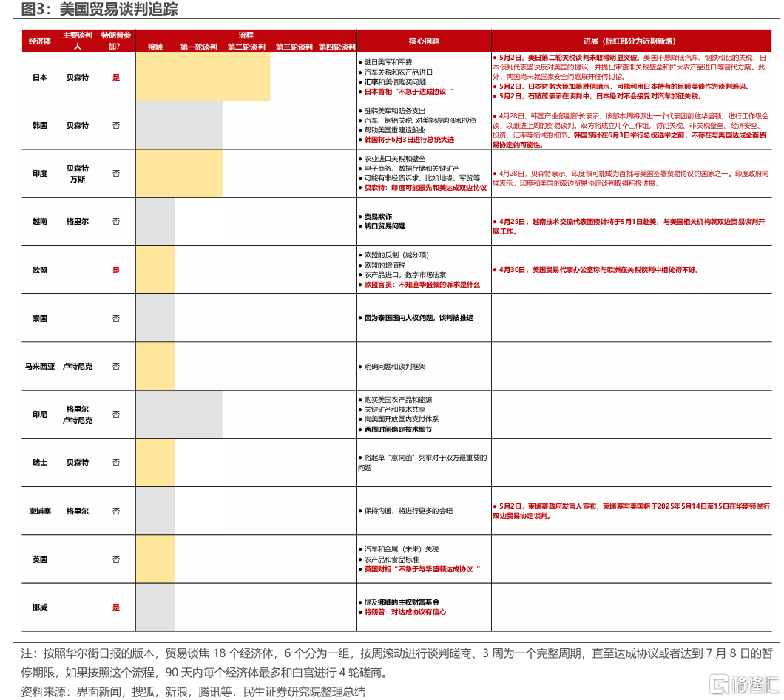Click the bullet "农业进口关税和壁垒"
The height and width of the screenshot is (700, 784).
(392, 159)
